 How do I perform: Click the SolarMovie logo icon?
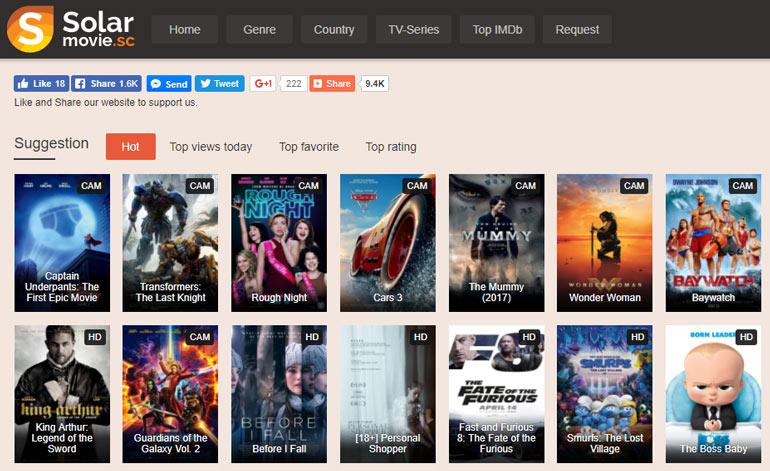30,29
